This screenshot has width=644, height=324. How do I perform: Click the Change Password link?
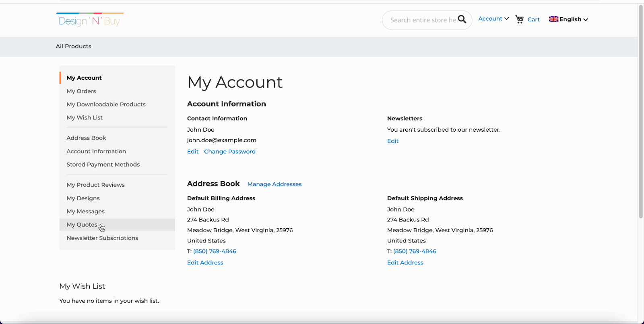point(229,152)
